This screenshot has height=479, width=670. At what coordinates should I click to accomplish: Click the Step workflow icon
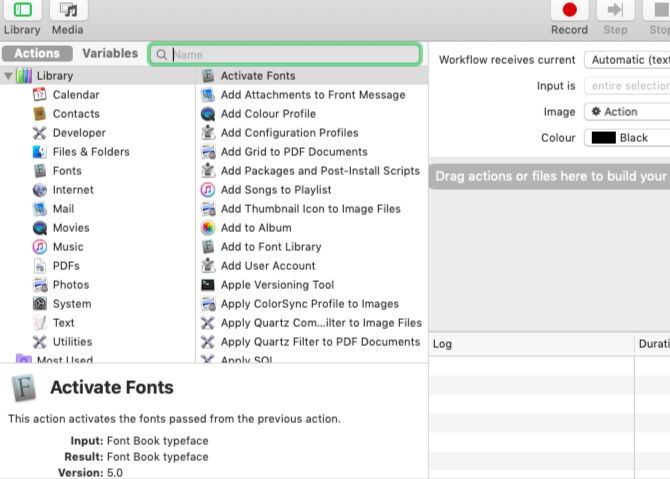coord(616,11)
